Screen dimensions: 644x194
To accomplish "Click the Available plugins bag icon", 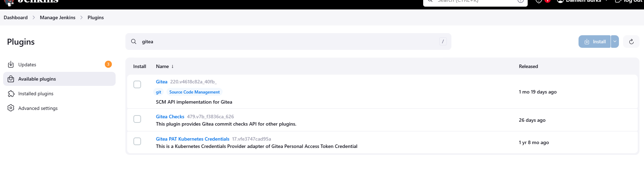I will (11, 79).
